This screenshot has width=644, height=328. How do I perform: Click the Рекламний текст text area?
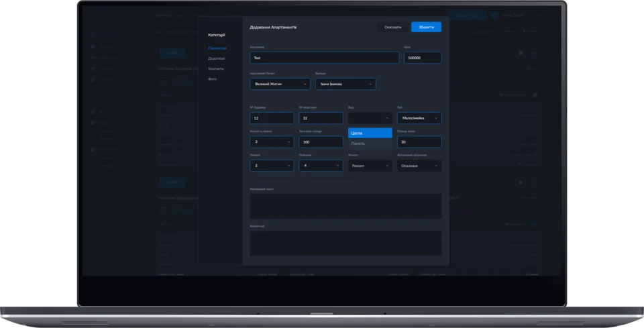[x=345, y=207]
